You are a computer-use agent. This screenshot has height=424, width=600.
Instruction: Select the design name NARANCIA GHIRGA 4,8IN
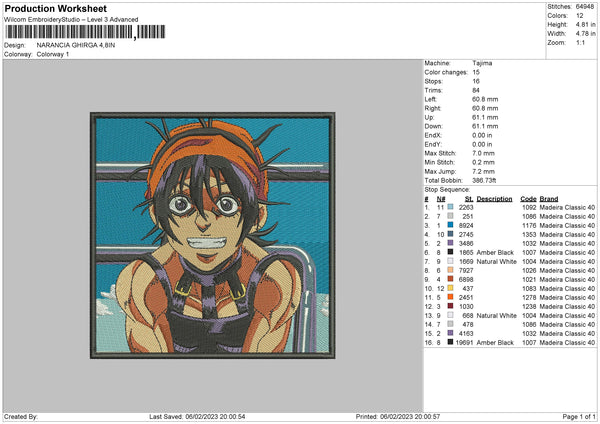pyautogui.click(x=76, y=45)
